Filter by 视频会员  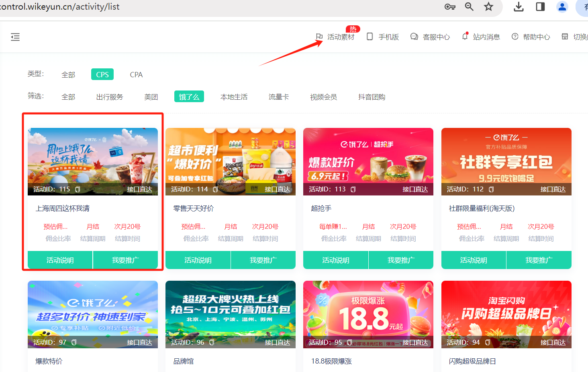(x=323, y=97)
